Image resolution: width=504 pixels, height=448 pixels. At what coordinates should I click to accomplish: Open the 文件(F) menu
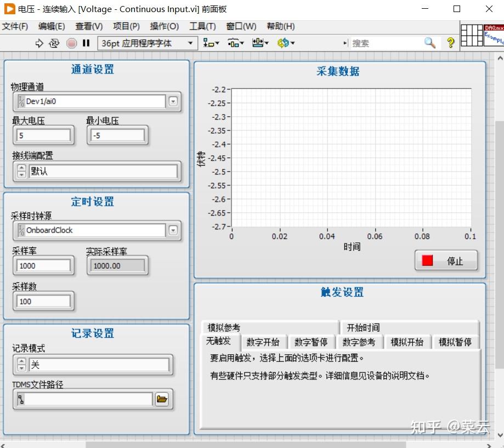click(x=15, y=26)
